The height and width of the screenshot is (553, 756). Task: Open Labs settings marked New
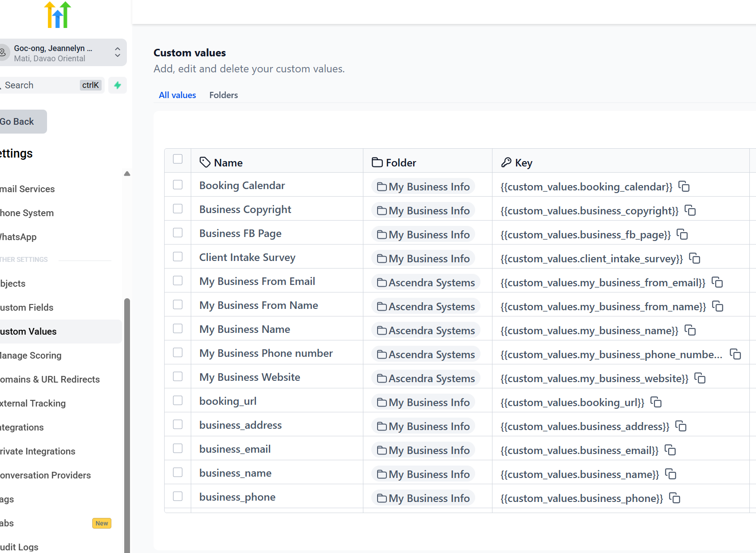(x=55, y=523)
